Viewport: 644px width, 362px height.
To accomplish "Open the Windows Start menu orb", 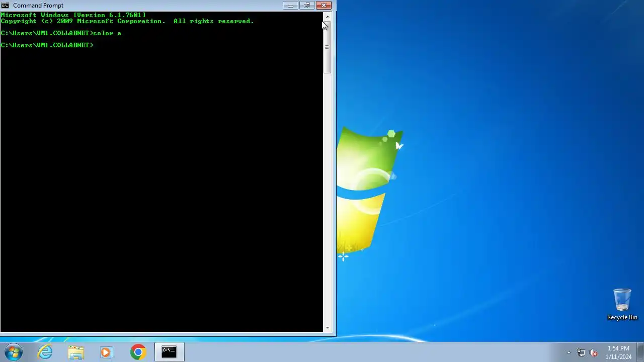I will (13, 352).
